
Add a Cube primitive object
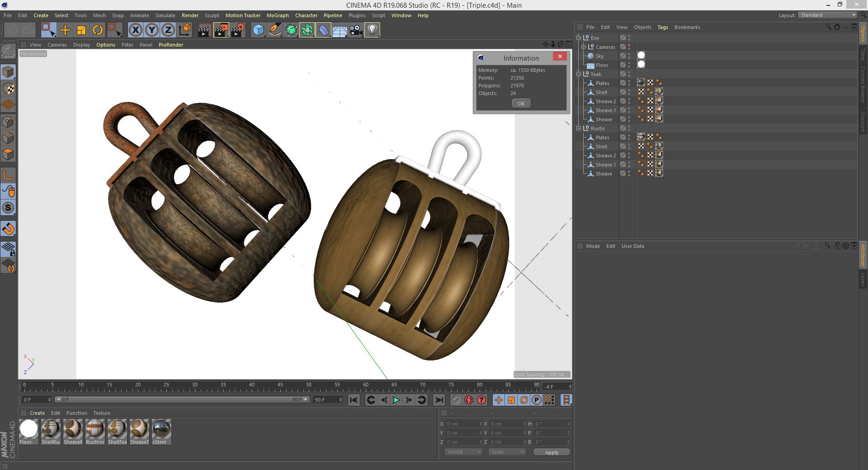[x=258, y=30]
